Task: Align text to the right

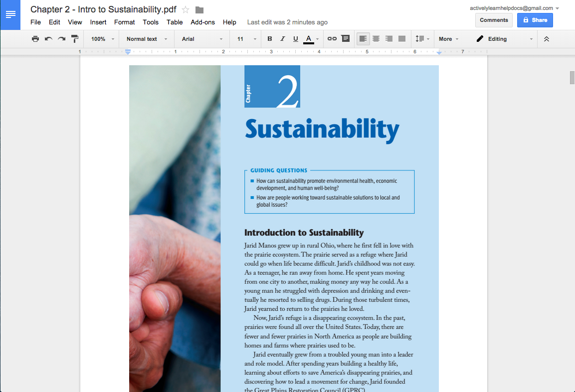Action: tap(389, 39)
